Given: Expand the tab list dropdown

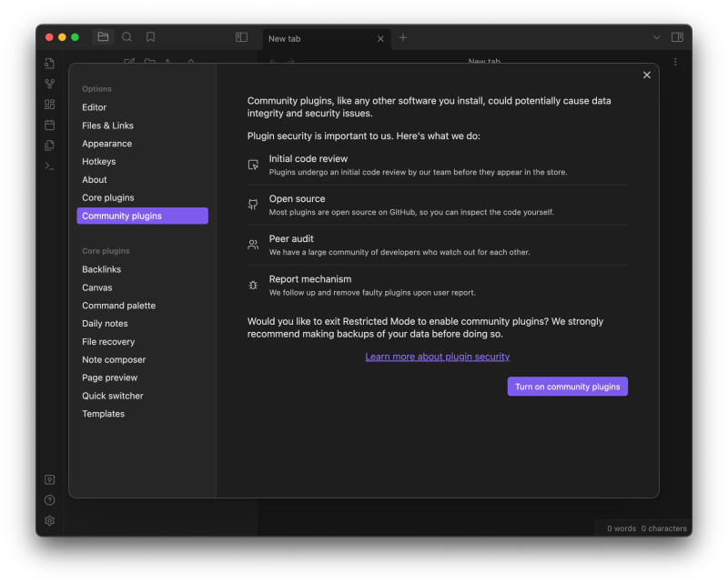Looking at the screenshot, I should pyautogui.click(x=656, y=38).
